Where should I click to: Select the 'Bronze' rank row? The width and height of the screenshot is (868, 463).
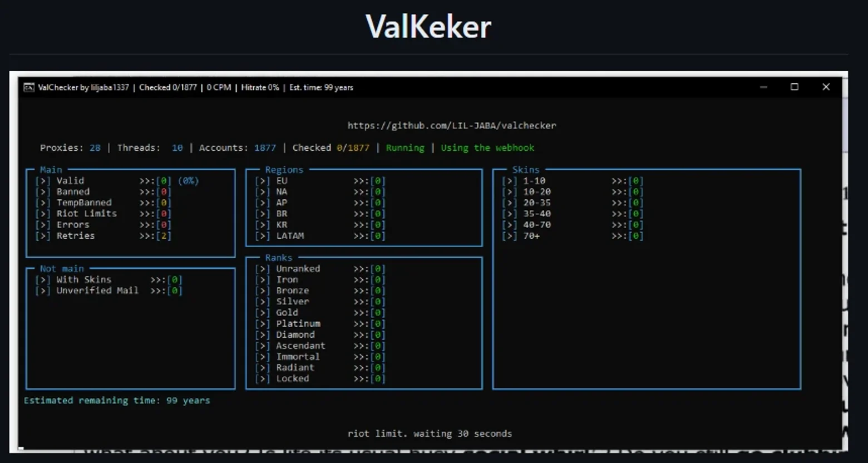[320, 290]
